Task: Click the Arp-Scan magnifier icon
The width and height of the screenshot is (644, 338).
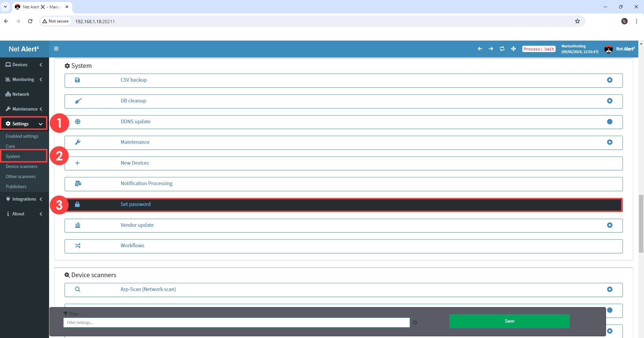Action: pyautogui.click(x=78, y=289)
